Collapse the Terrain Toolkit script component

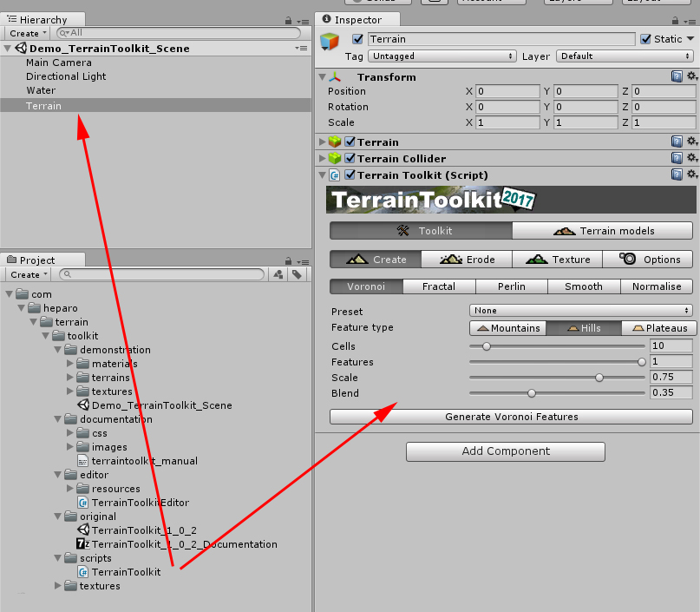point(323,175)
